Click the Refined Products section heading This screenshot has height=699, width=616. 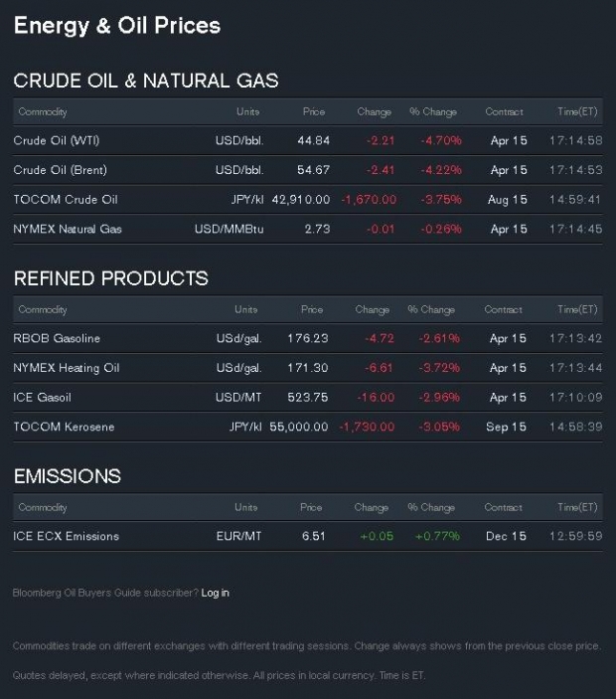[x=111, y=278]
